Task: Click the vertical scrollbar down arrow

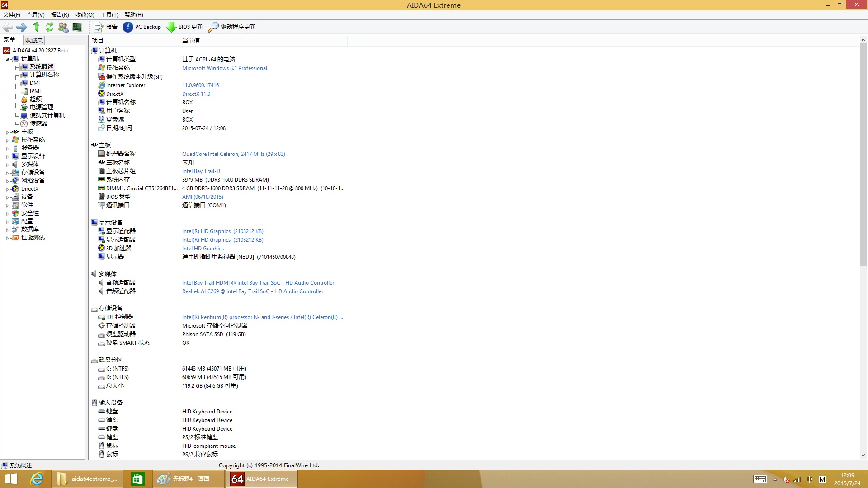Action: point(863,455)
